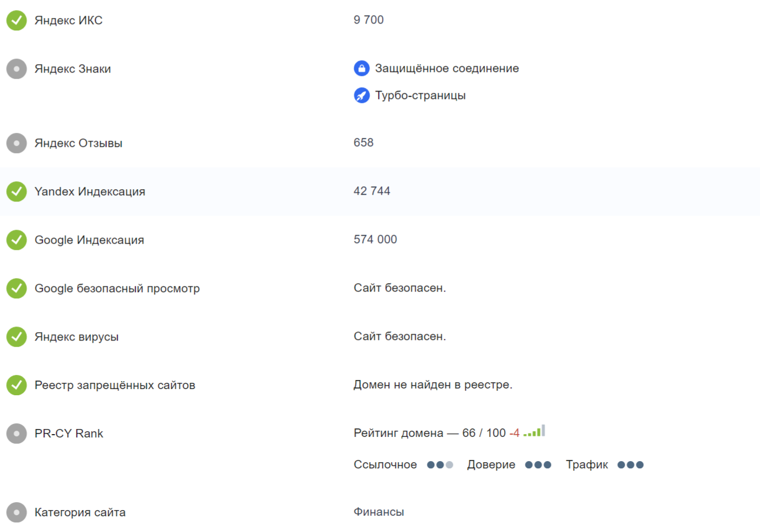The image size is (760, 532).
Task: Click the Финансы category value
Action: tap(379, 512)
